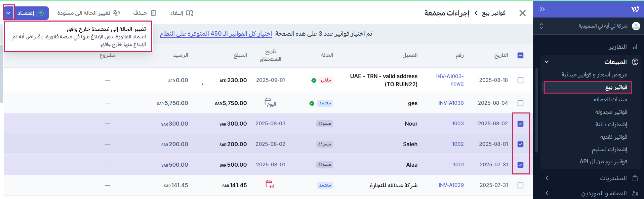Viewport: 644px width, 199px height.
Task: Open the company switcher dropdown
Action: (x=541, y=26)
